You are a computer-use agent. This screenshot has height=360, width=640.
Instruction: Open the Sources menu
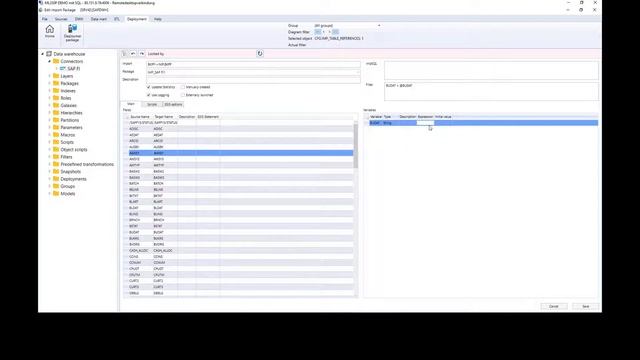[x=61, y=19]
